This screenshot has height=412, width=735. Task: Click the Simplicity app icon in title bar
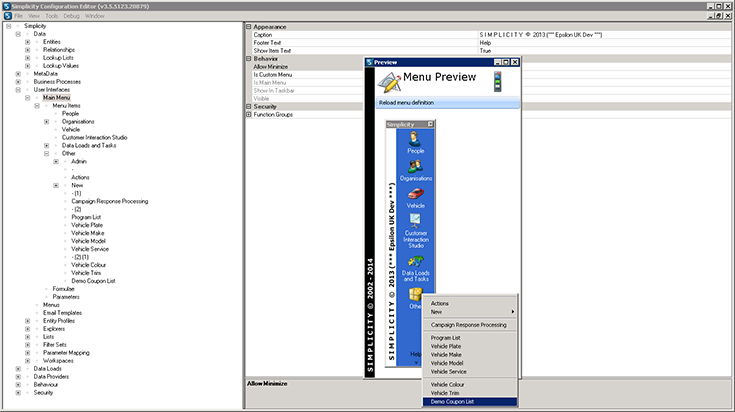coord(7,7)
